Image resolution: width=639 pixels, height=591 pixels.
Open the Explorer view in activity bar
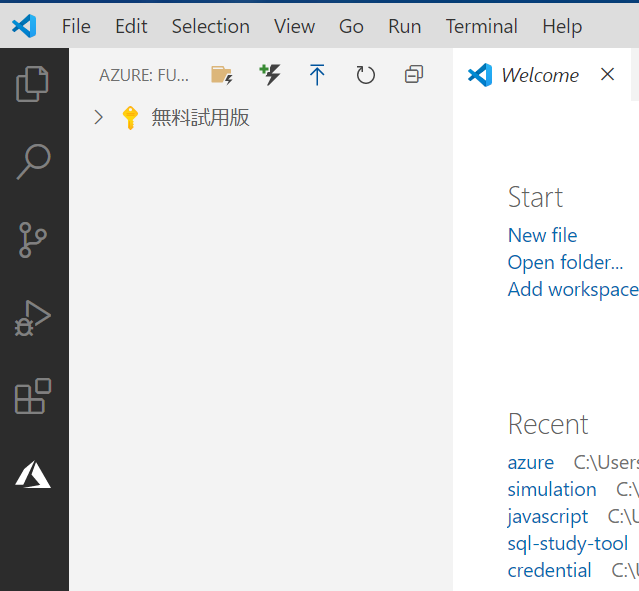(32, 84)
